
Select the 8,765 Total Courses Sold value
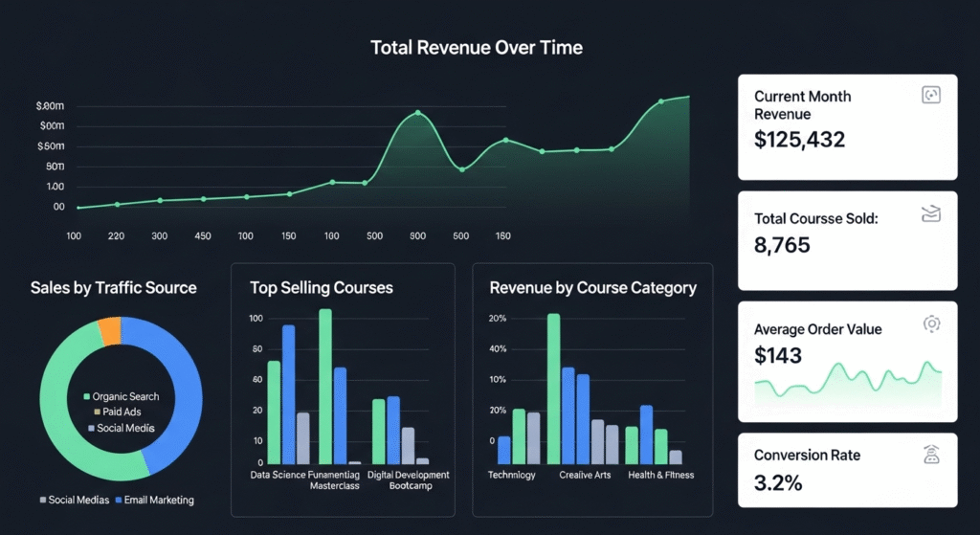[x=783, y=245]
